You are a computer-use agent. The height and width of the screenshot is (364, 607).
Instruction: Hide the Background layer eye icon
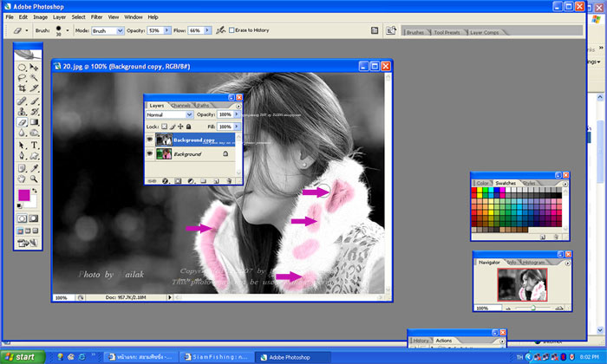pyautogui.click(x=149, y=154)
